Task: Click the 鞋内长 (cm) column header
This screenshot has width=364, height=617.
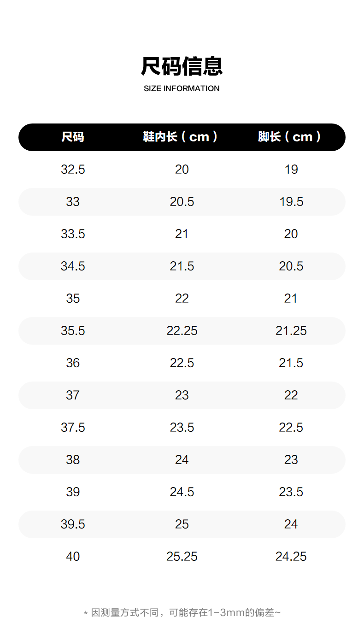Action: (181, 137)
